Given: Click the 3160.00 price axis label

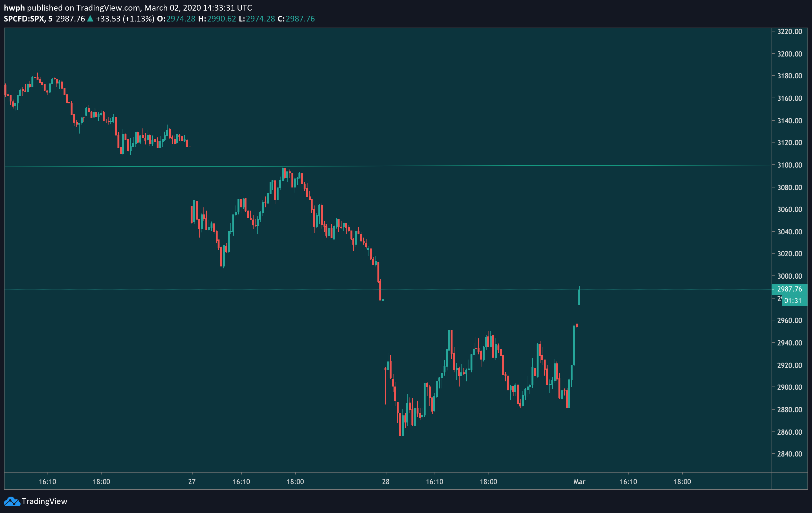Looking at the screenshot, I should tap(790, 99).
